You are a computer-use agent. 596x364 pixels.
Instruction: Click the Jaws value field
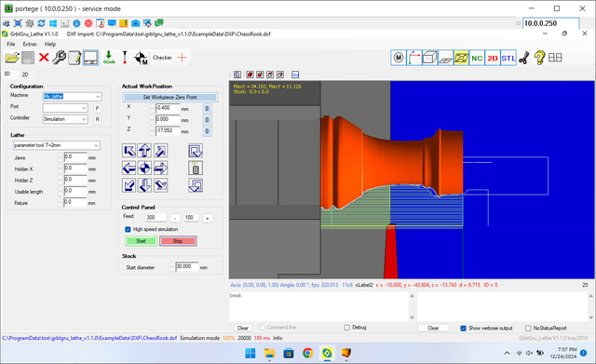pyautogui.click(x=75, y=157)
